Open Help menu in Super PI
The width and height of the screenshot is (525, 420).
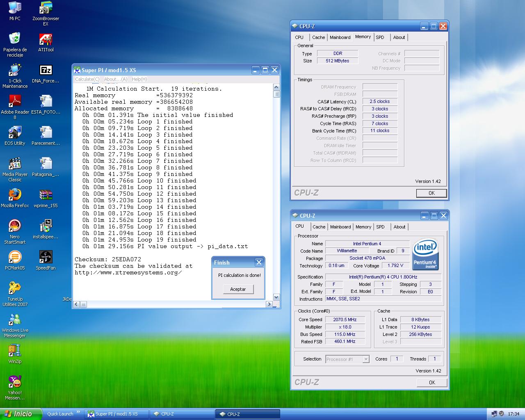[x=139, y=79]
